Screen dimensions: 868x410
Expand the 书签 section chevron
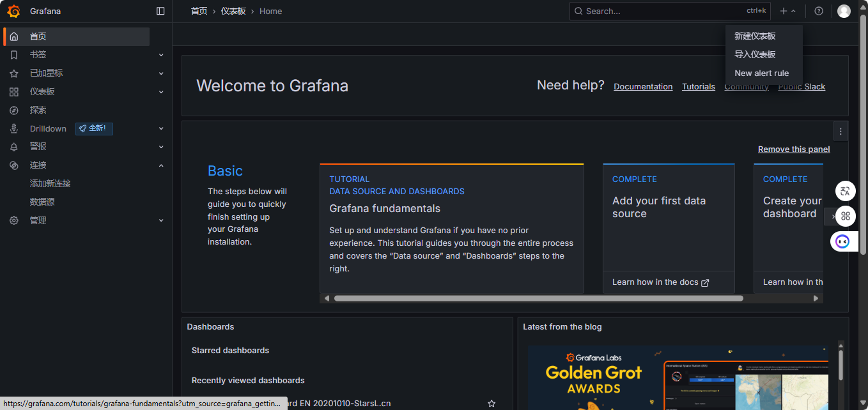[161, 55]
